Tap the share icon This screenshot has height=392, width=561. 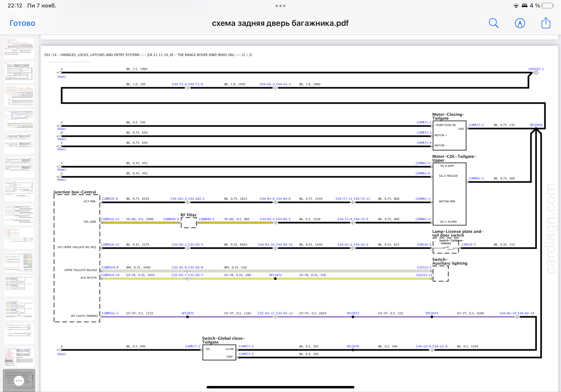546,23
